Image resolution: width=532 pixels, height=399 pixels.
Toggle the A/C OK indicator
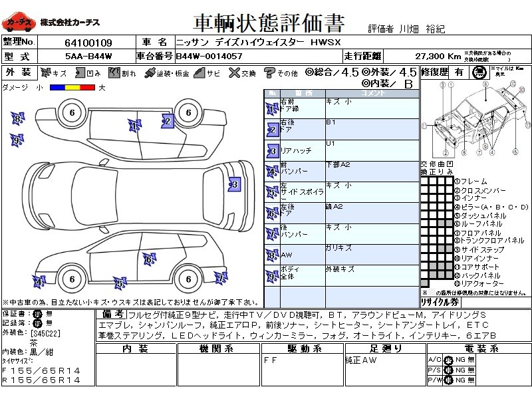(448, 359)
